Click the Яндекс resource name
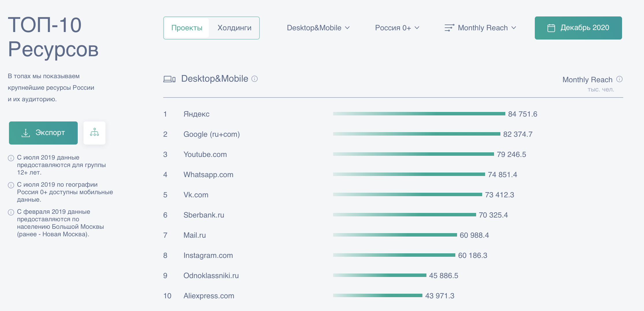 point(196,114)
